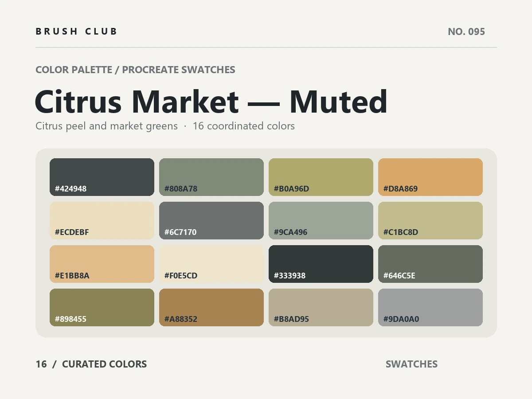Click the Color Palette / Procreate Swatches subtitle
The image size is (532, 399).
coord(135,70)
